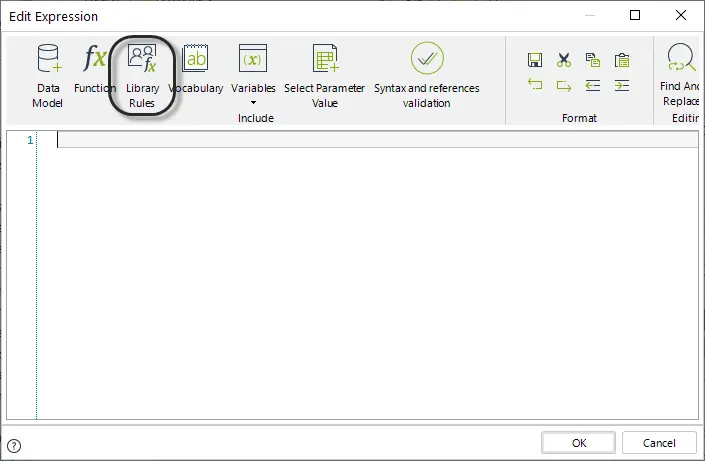Paste with the clipboard icon
705x461 pixels.
tap(622, 60)
